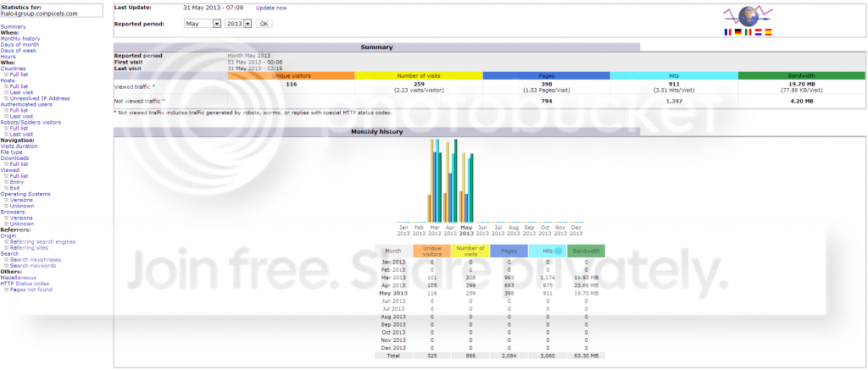Open Full list under Authenticated users
The height and width of the screenshot is (370, 868).
pyautogui.click(x=19, y=110)
